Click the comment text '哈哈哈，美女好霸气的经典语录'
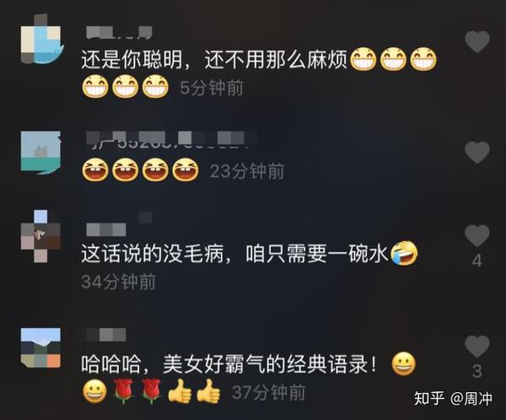Screen dimensions: 506x420 coord(229,364)
